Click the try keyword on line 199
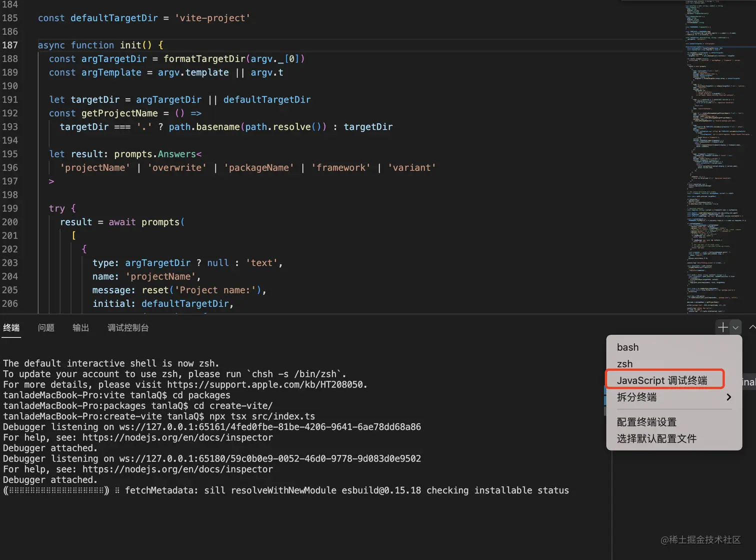756x560 pixels. (57, 208)
